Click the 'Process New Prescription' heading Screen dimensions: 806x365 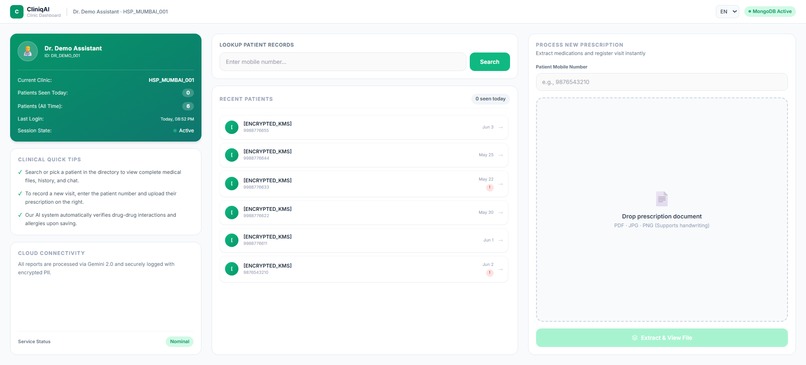(x=579, y=45)
